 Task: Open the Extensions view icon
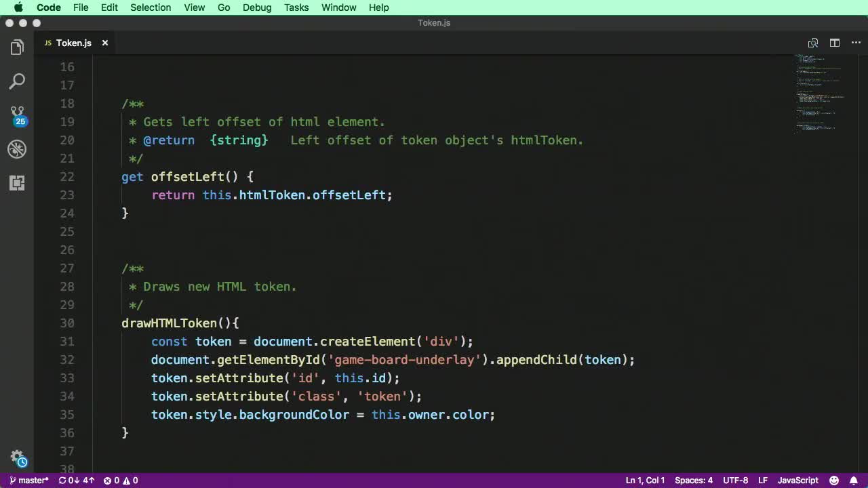click(17, 183)
